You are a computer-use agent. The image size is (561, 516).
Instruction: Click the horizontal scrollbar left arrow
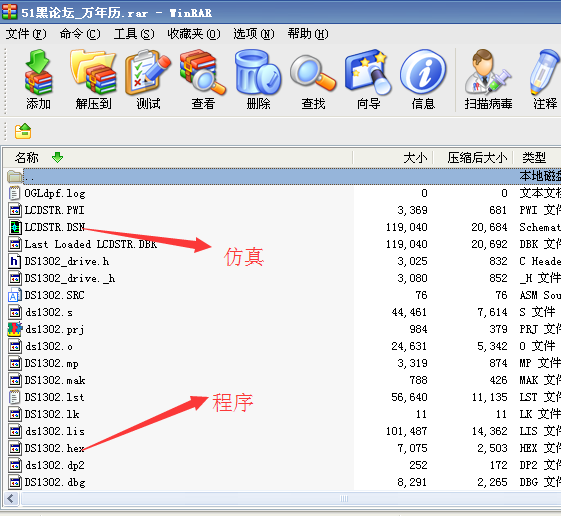(x=11, y=498)
